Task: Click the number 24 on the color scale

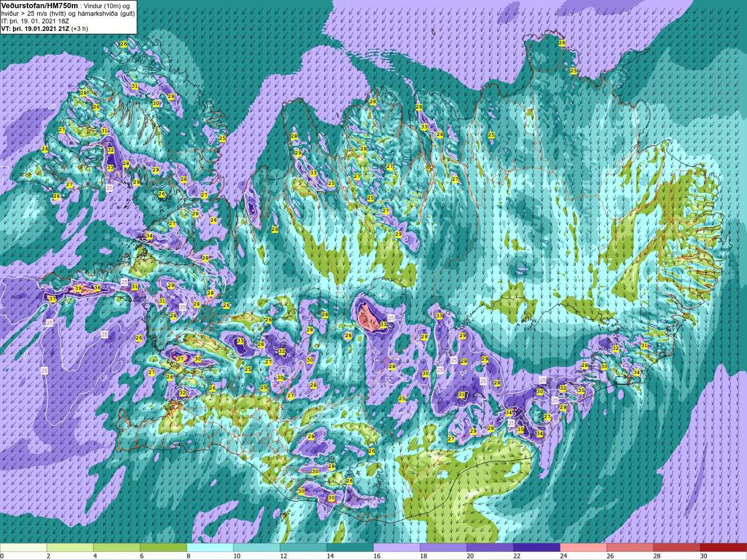Action: pos(563,556)
